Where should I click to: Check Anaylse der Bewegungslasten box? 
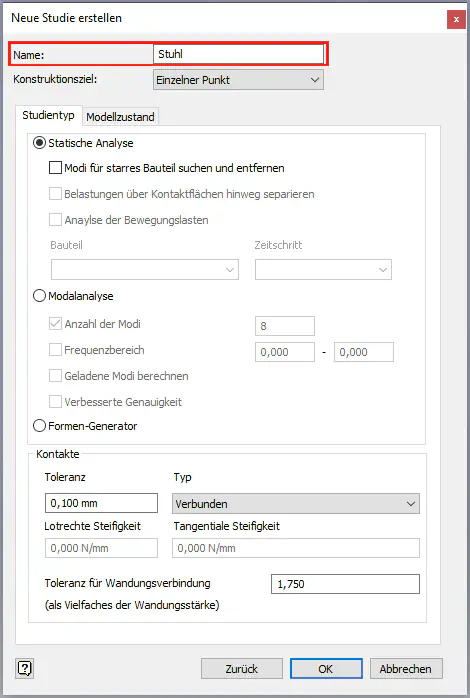click(55, 219)
